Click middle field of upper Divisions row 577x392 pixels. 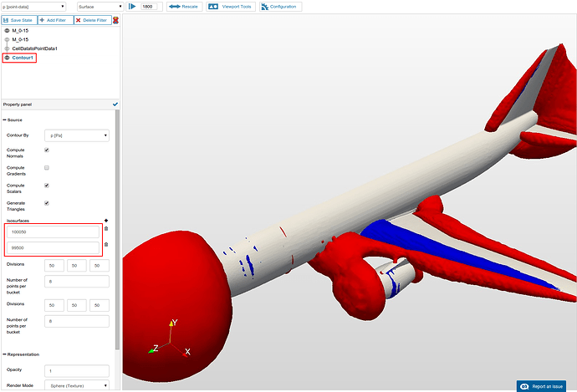[x=77, y=266]
